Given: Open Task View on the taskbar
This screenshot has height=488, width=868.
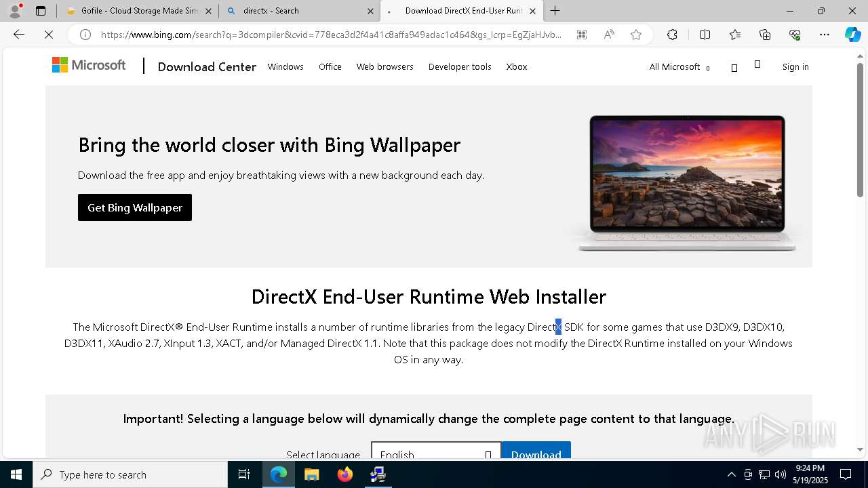Looking at the screenshot, I should coord(244,474).
